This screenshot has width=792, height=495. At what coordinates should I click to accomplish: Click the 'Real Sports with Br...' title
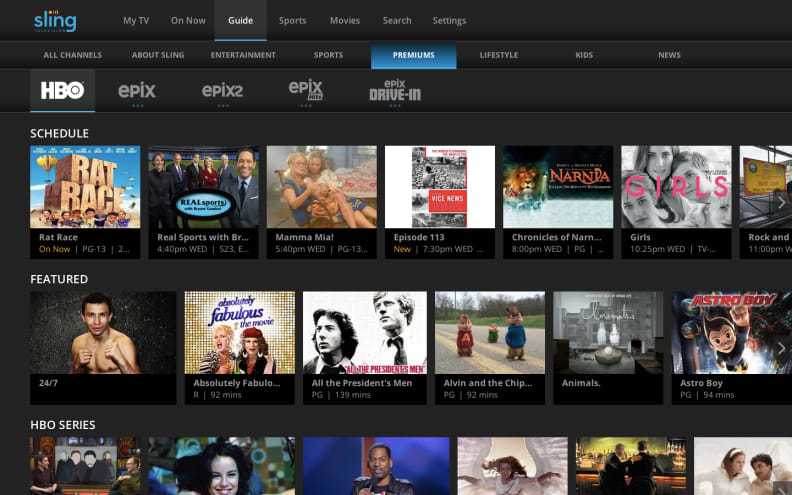click(203, 237)
